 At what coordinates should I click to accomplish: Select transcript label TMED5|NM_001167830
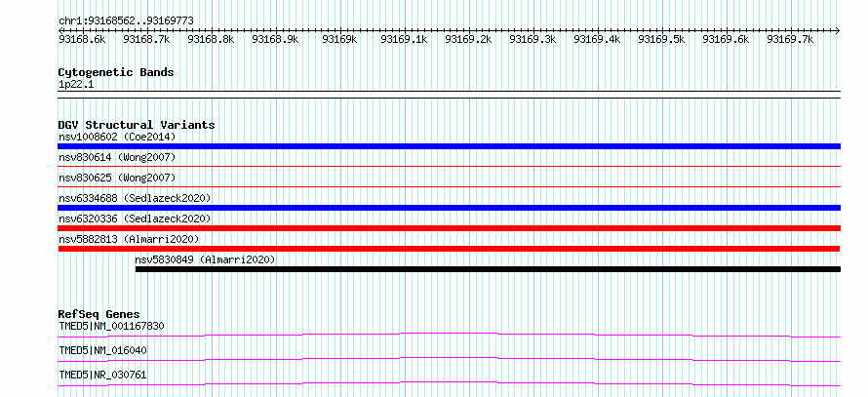[112, 326]
